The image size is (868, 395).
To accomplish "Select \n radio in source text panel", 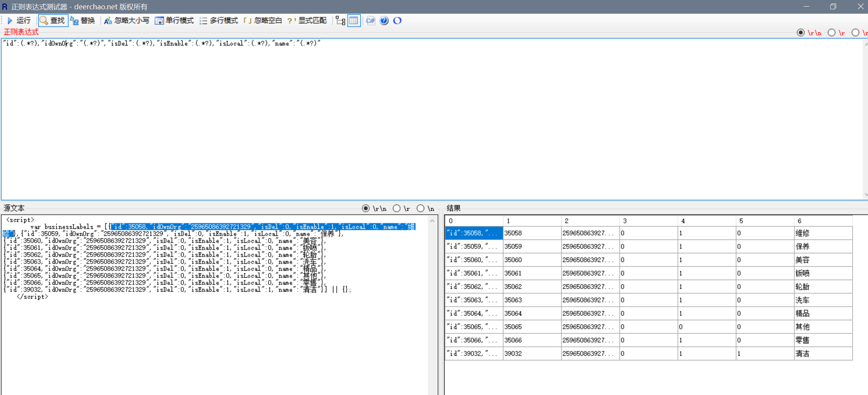I will [x=425, y=208].
